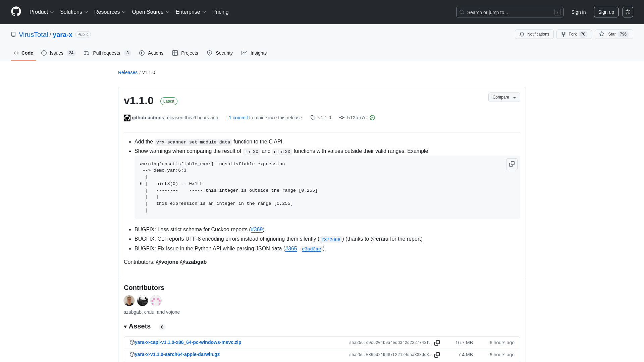Screen dimensions: 644x362
Task: Click the github-actions avatar icon
Action: (x=127, y=118)
